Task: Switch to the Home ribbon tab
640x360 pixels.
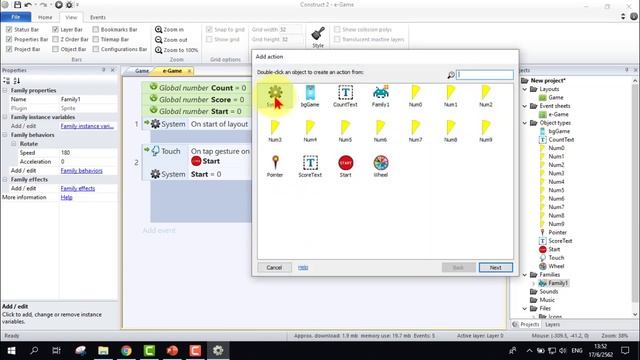Action: (45, 17)
